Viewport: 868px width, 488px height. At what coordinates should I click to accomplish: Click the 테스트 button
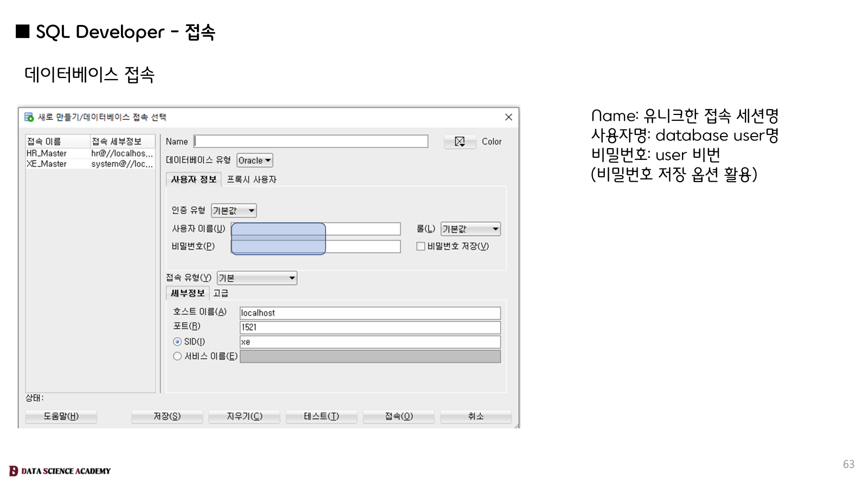[321, 416]
